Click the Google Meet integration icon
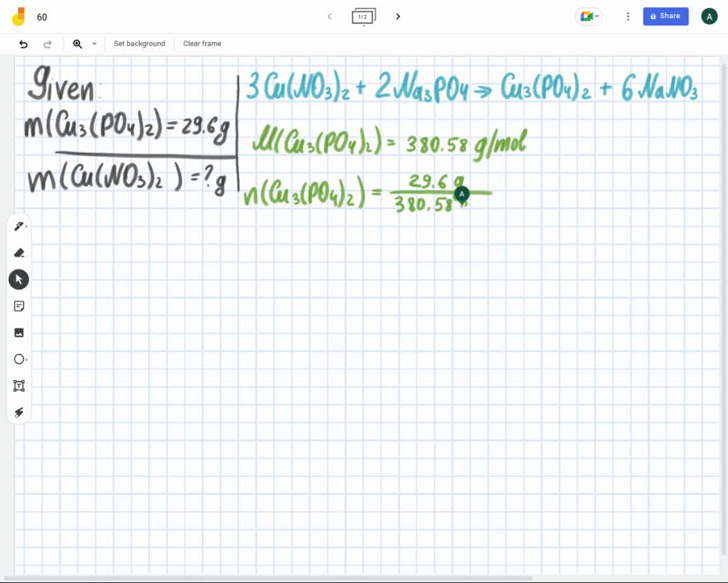Image resolution: width=728 pixels, height=583 pixels. click(x=585, y=16)
